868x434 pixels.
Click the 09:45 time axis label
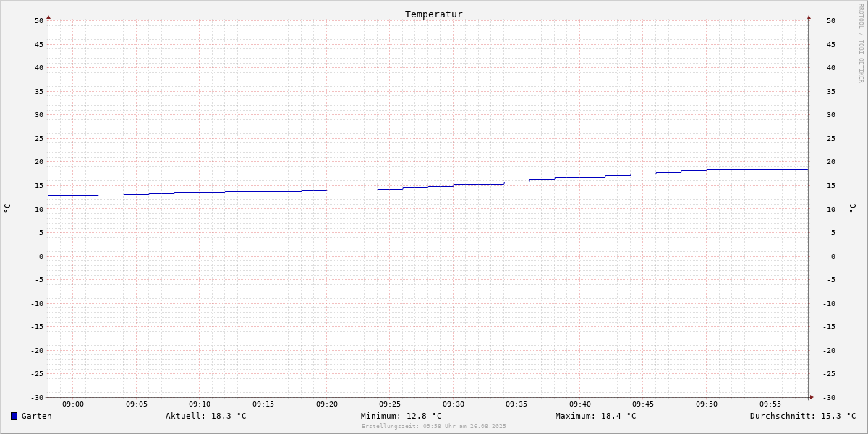(643, 404)
